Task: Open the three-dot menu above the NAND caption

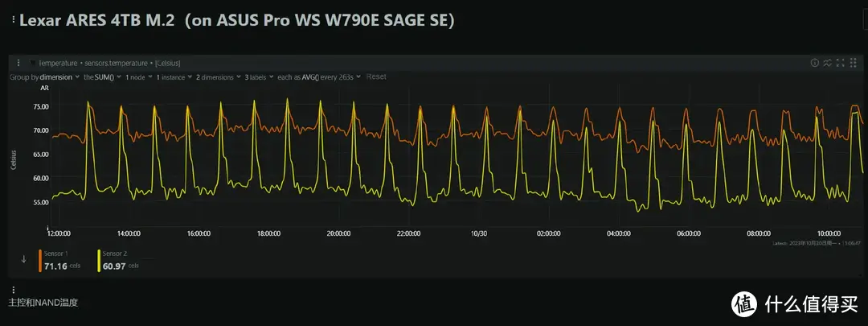Action: (14, 290)
